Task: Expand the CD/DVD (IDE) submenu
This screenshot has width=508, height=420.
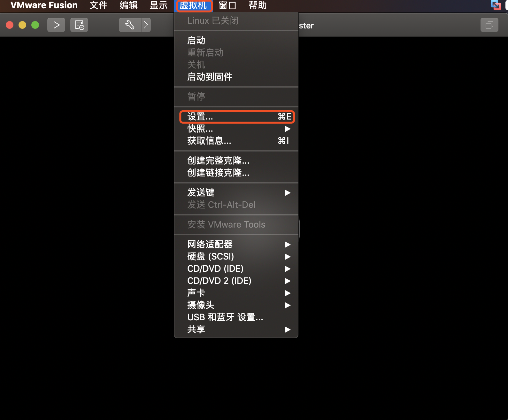Action: click(236, 269)
